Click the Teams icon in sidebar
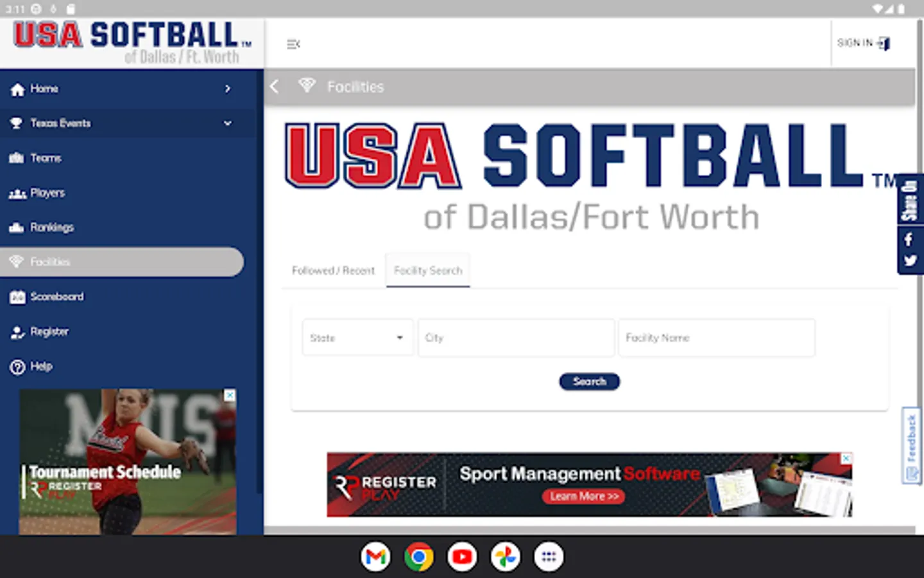The image size is (924, 578). tap(17, 158)
